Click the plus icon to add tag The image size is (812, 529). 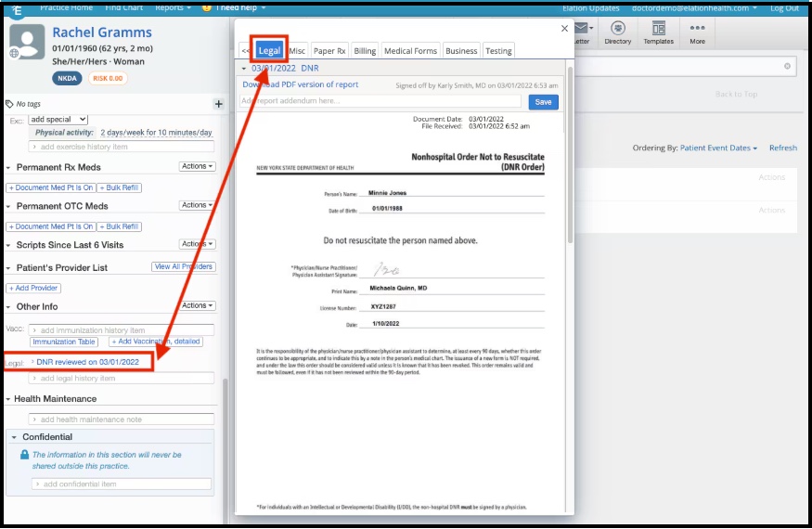pos(218,104)
